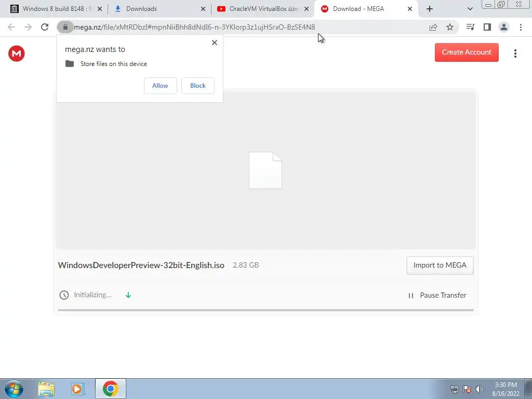Click the transfer progress bar
Screen dimensions: 532x399
click(265, 310)
